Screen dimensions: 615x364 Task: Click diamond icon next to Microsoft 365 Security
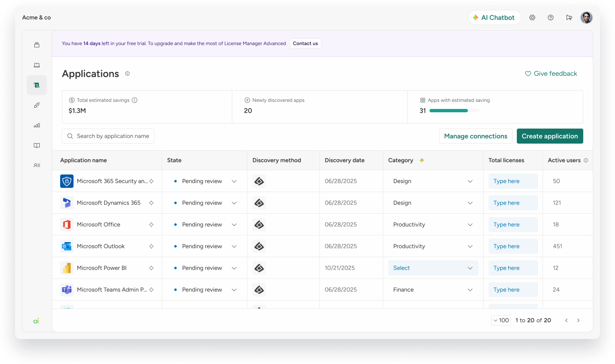coord(151,181)
